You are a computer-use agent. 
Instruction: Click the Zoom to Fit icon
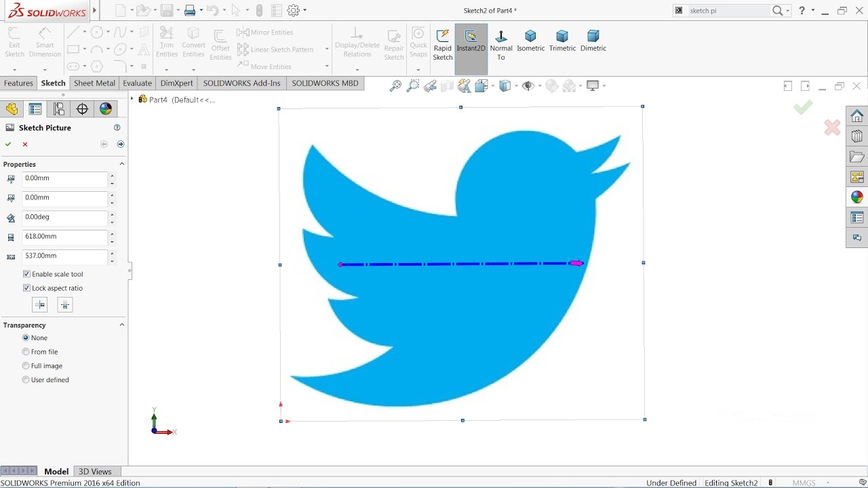pyautogui.click(x=395, y=86)
